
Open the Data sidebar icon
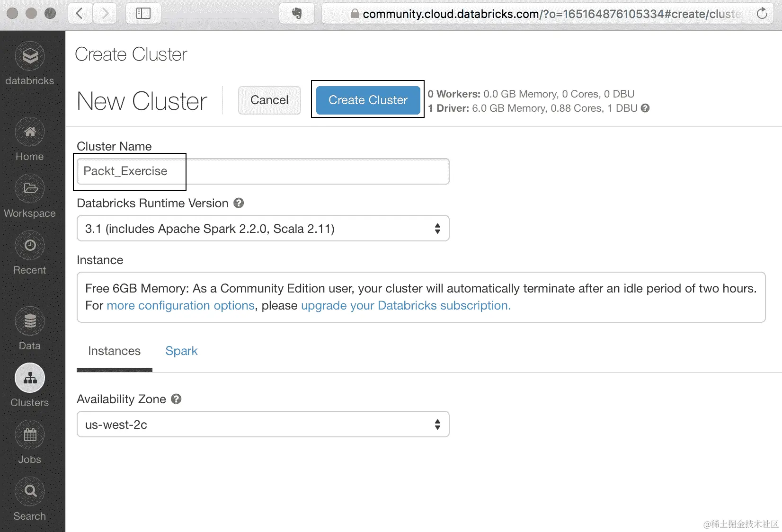[x=30, y=321]
